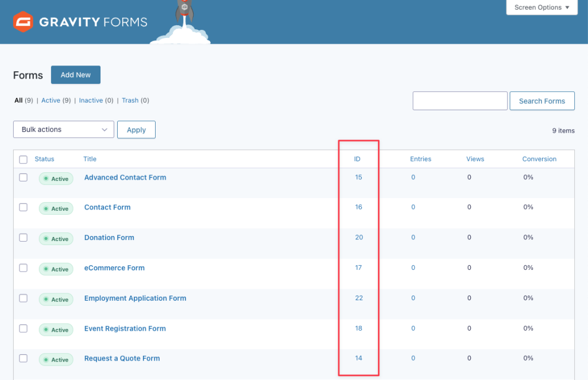Image resolution: width=588 pixels, height=380 pixels.
Task: Click the Search Forms button
Action: (541, 101)
